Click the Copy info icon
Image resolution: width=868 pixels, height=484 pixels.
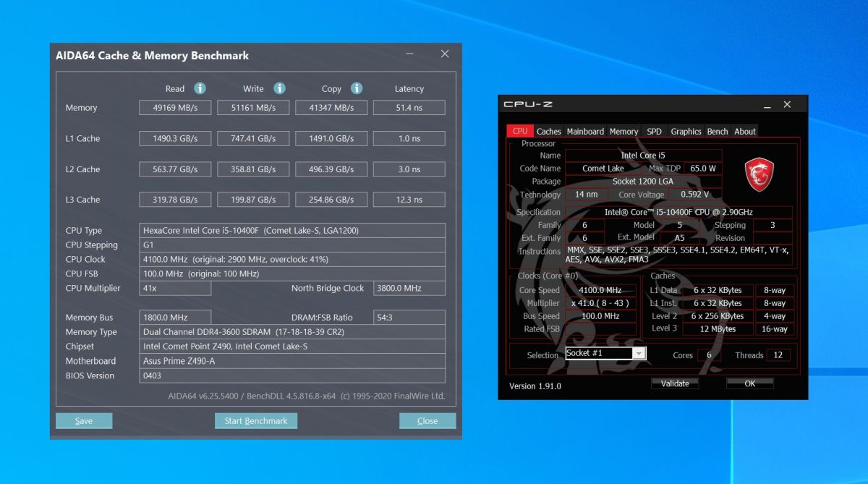(x=357, y=88)
